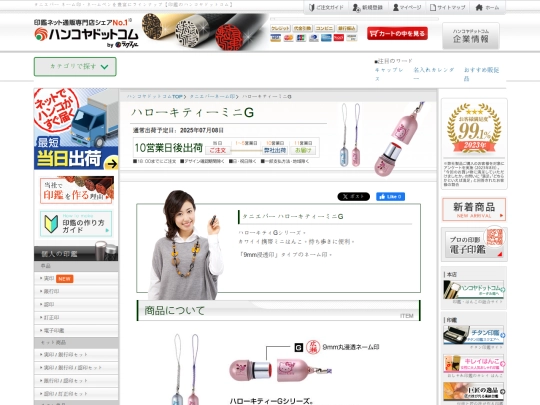This screenshot has height=405, width=540.
Task: Click the ご注文 step in shipping timeline
Action: point(217,150)
